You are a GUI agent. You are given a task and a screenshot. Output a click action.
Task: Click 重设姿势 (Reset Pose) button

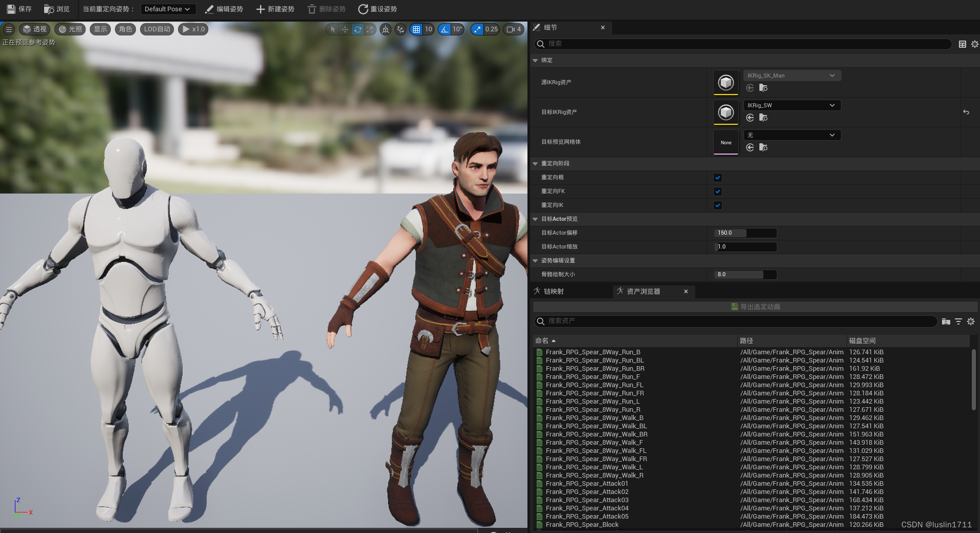(x=378, y=9)
